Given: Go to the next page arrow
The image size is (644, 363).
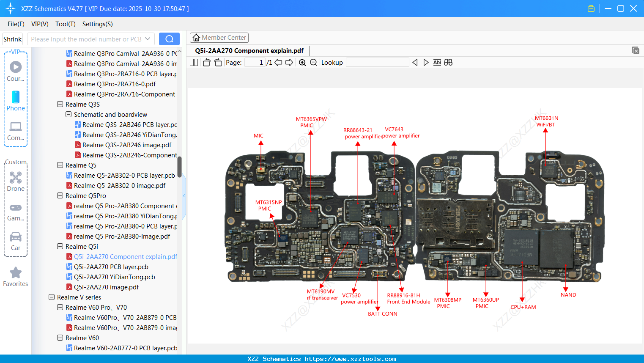Looking at the screenshot, I should pyautogui.click(x=289, y=62).
